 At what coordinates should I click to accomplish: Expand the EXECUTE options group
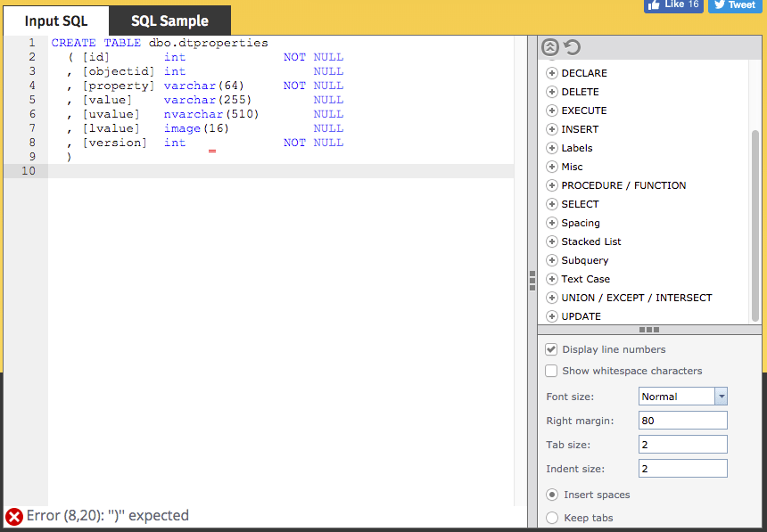click(552, 110)
